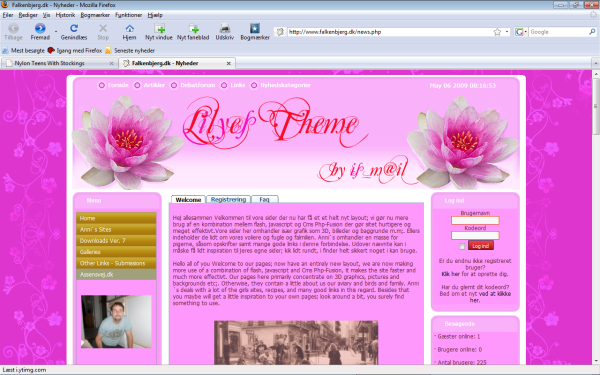Open the Hjem home icon
Screen dimensions: 600x375
click(x=129, y=28)
